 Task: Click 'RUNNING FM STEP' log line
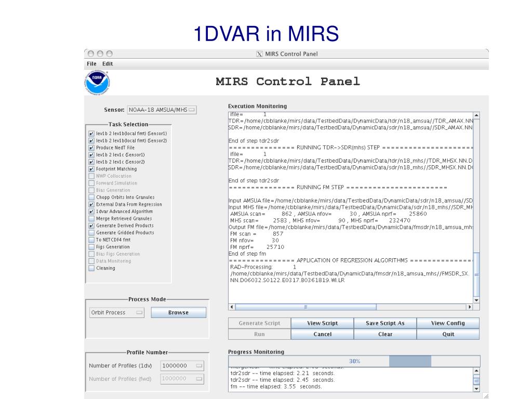pyautogui.click(x=338, y=187)
